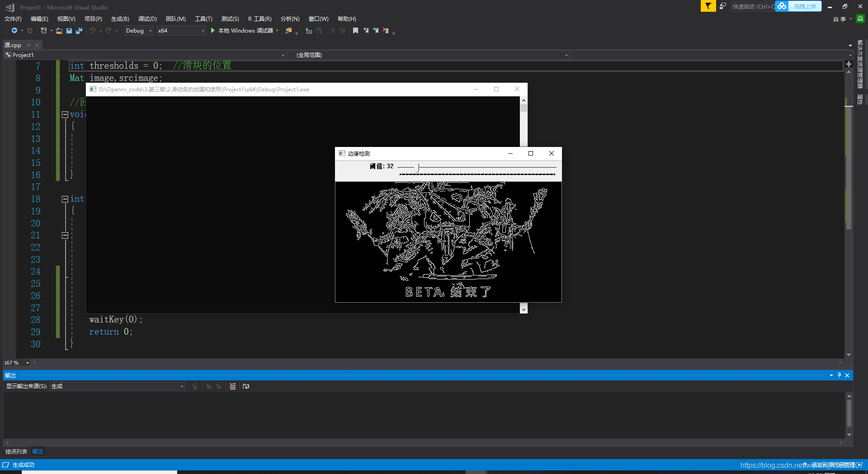Click the new project toolbar icon
This screenshot has width=868, height=474.
(x=43, y=30)
